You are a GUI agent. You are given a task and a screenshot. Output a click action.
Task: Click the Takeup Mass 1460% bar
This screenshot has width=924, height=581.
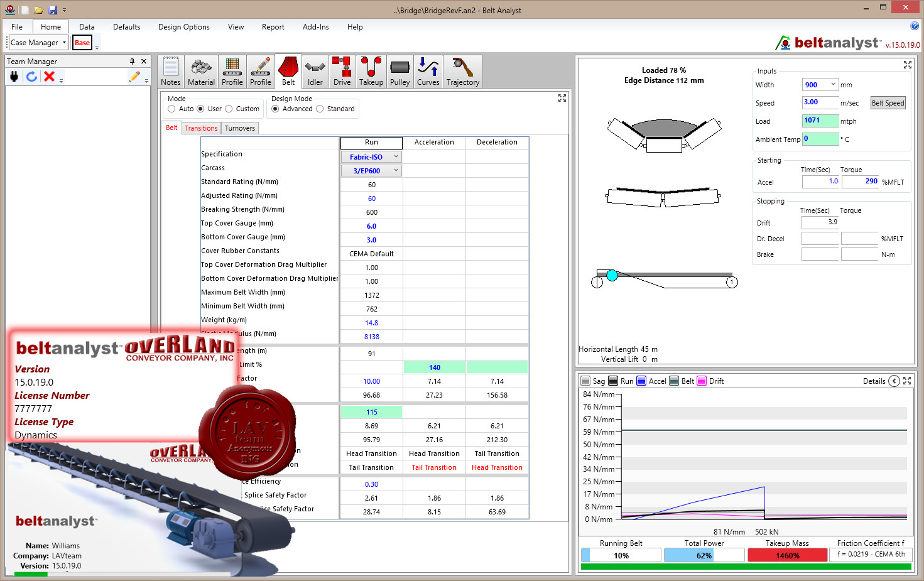(x=787, y=555)
